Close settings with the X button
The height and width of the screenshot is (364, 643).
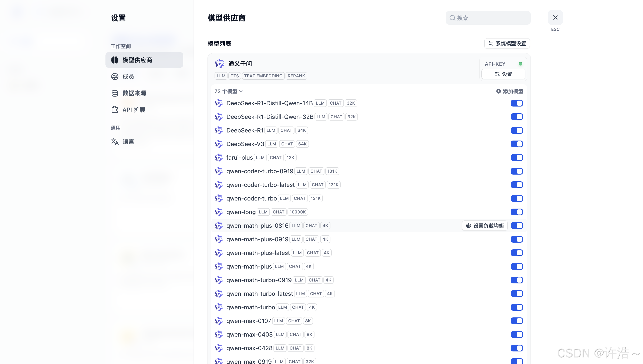point(555,17)
